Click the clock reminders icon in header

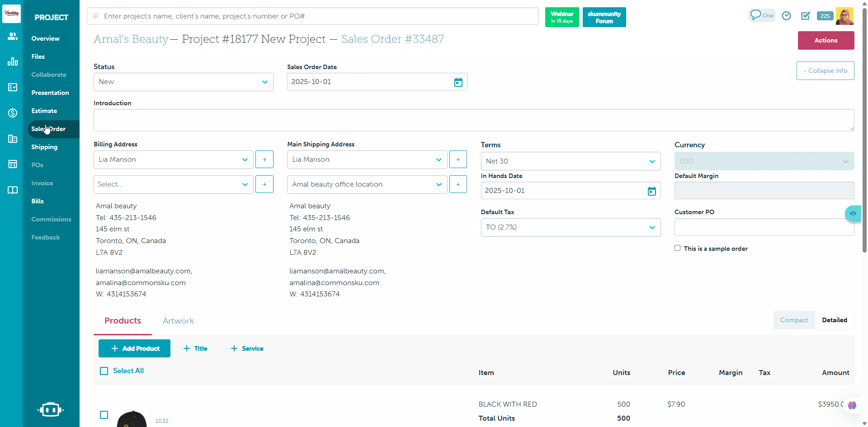pos(787,16)
